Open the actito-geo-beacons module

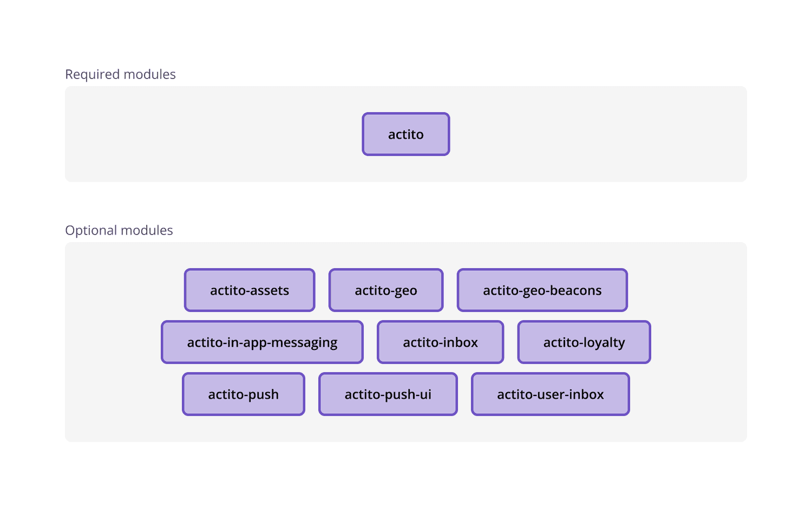542,290
